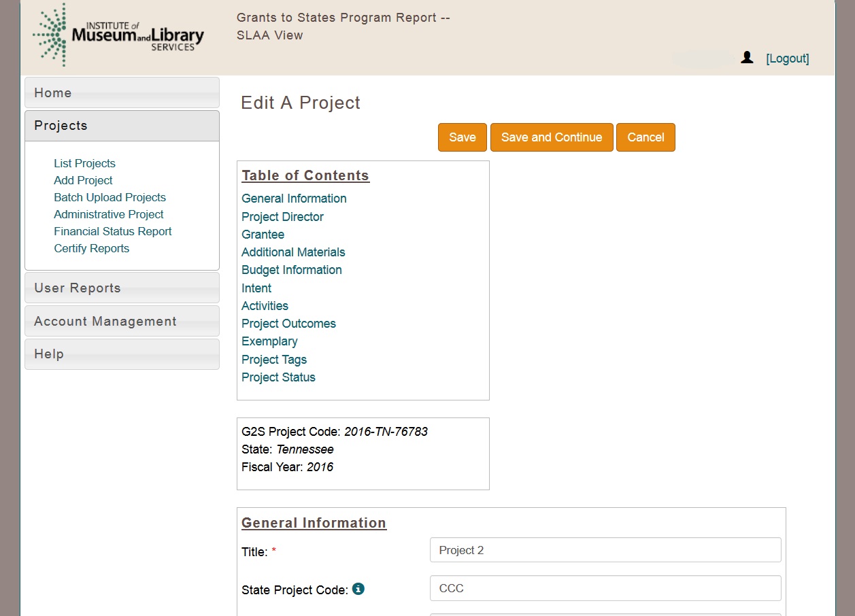Click the State value Tennessee
Image resolution: width=855 pixels, height=616 pixels.
point(305,449)
